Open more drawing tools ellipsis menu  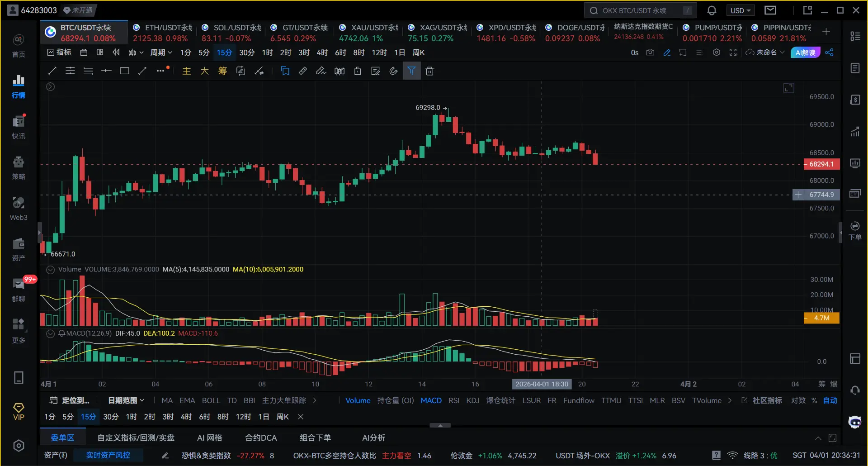[x=160, y=71]
